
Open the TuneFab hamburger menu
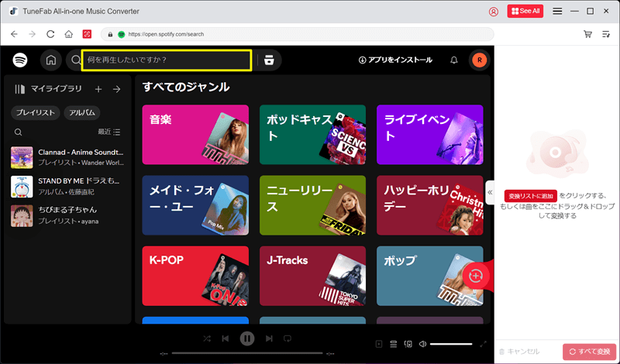pos(557,12)
